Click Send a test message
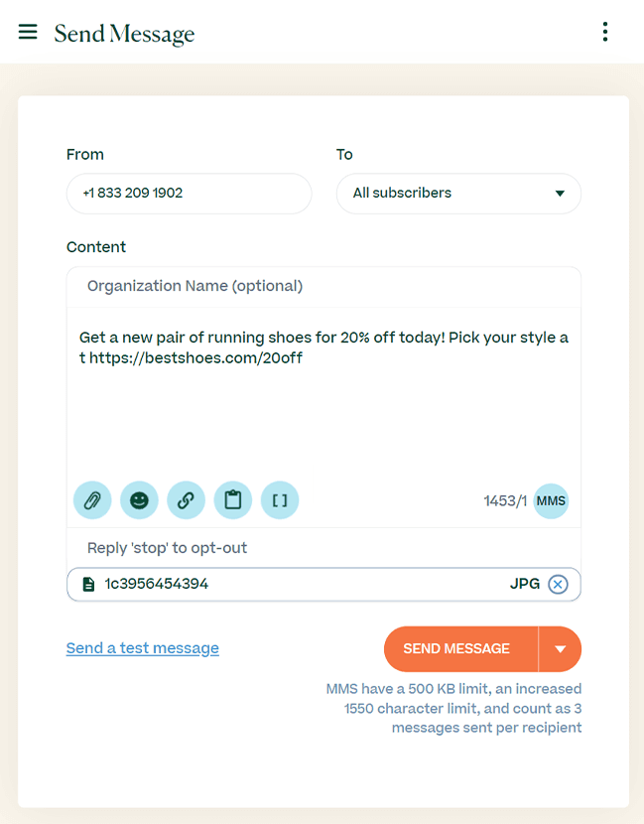Image resolution: width=644 pixels, height=824 pixels. [142, 647]
